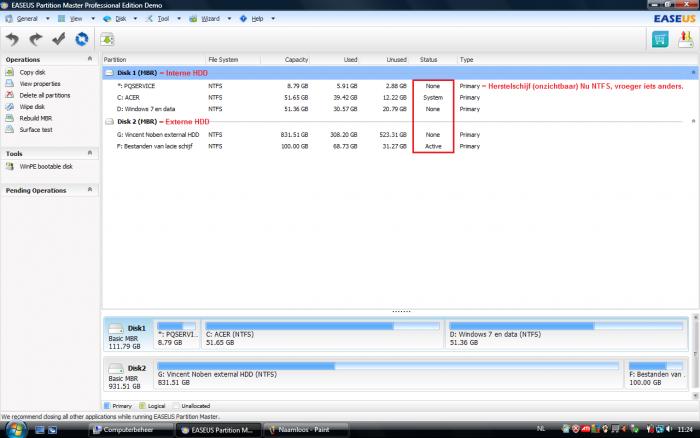Viewport: 700px width, 438px height.
Task: Click the Disk 1 drive icon in list
Action: tap(109, 73)
